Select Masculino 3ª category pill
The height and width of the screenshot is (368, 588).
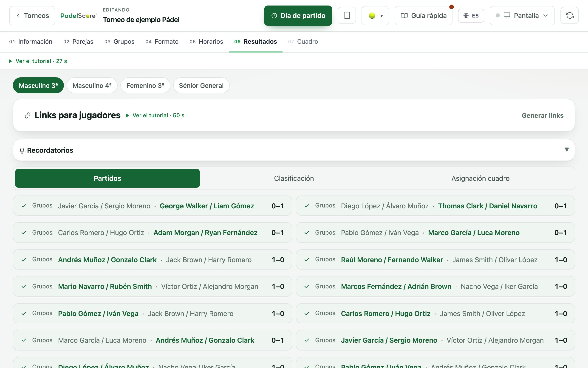[38, 85]
